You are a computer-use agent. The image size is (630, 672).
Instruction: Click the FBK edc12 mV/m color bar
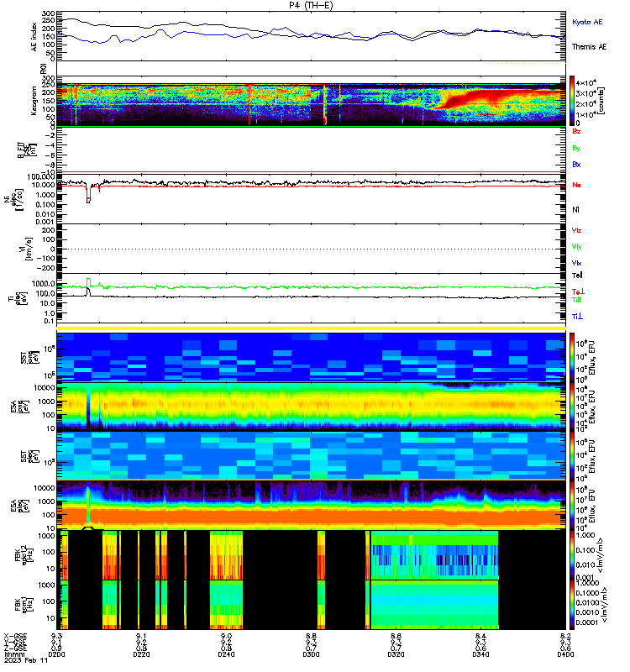572,555
